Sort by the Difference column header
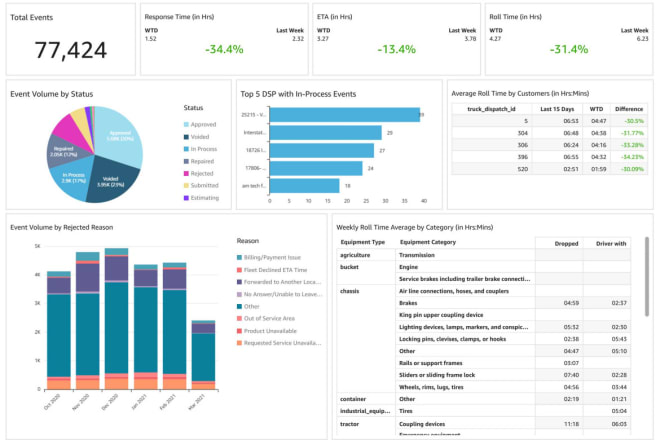The height and width of the screenshot is (440, 660). click(x=629, y=109)
